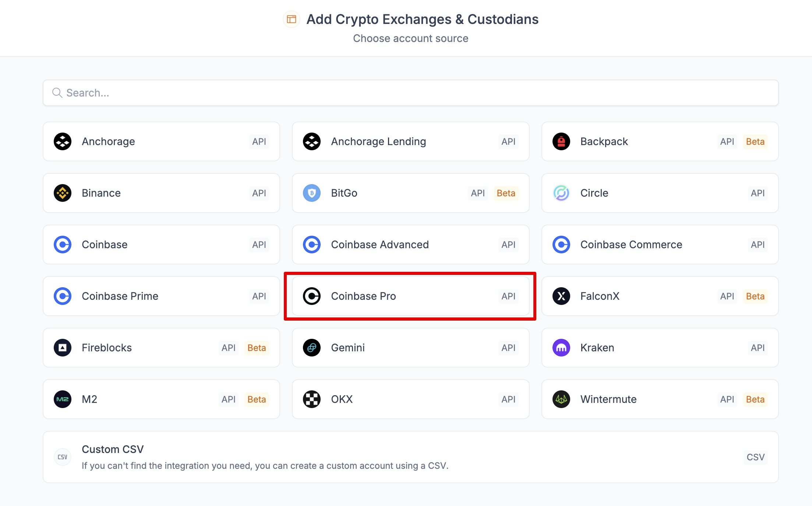
Task: Click the Binance logo icon
Action: (x=63, y=193)
